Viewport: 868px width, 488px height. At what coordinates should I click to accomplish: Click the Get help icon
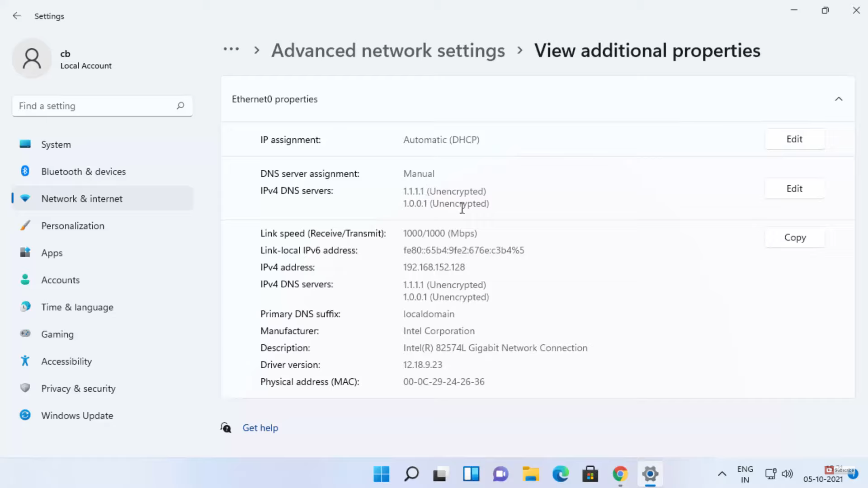click(x=226, y=427)
